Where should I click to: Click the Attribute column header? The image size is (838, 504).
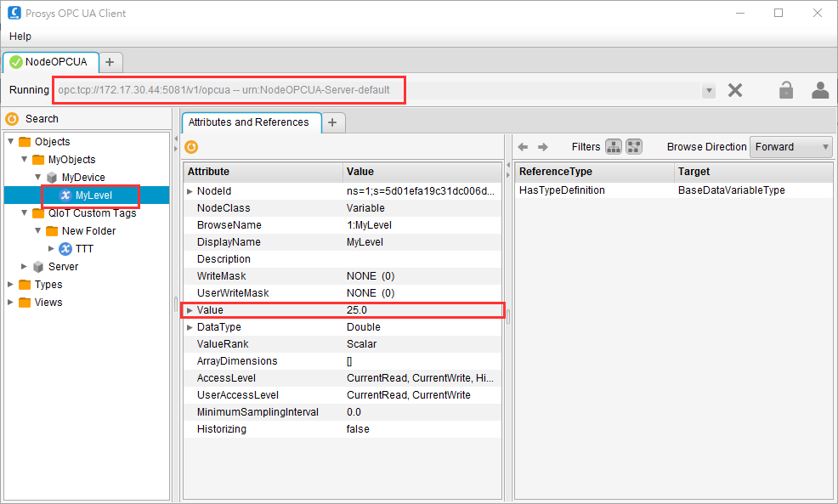263,172
